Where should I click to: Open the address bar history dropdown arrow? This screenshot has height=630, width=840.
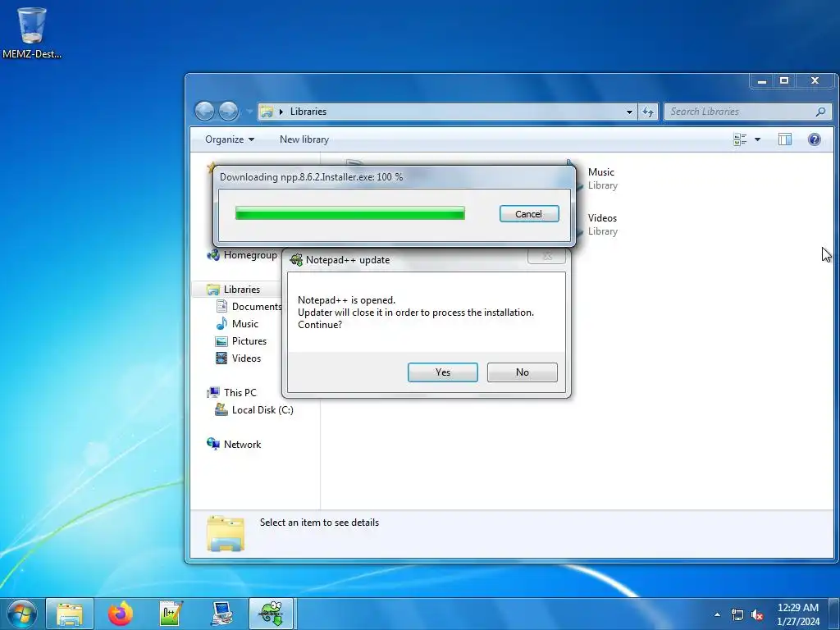629,112
